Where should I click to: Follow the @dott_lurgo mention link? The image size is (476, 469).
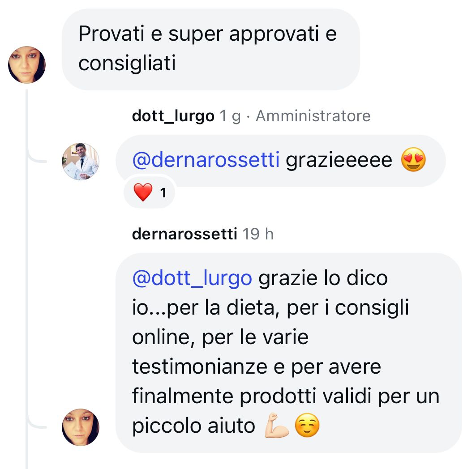click(192, 278)
